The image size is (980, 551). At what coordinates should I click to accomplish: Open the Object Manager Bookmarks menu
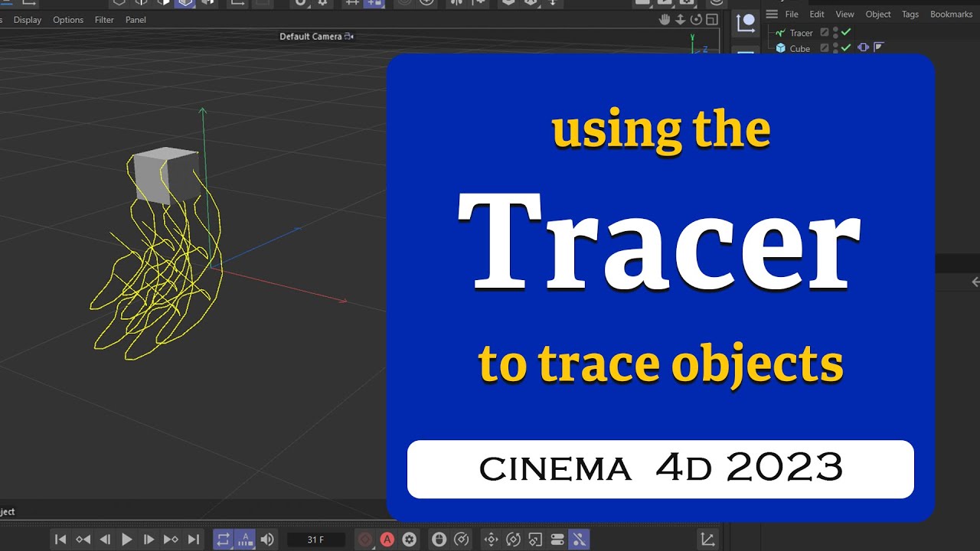[x=951, y=15]
